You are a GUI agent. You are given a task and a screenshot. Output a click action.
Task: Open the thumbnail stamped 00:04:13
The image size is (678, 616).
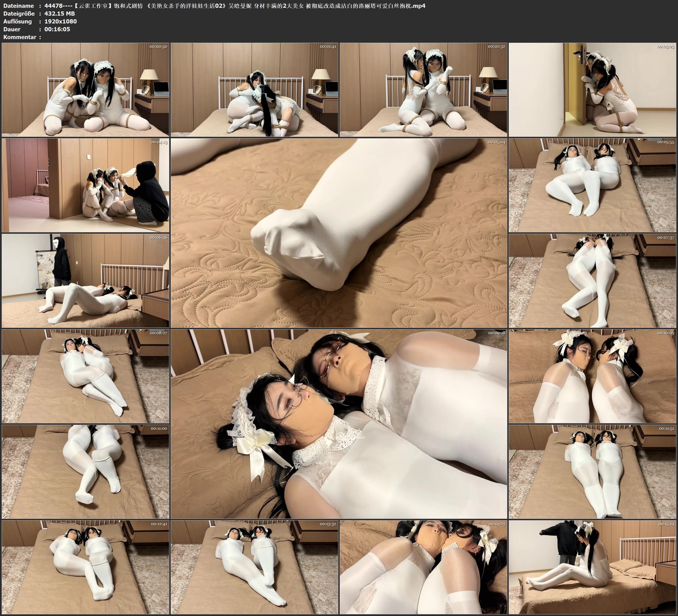coord(85,185)
